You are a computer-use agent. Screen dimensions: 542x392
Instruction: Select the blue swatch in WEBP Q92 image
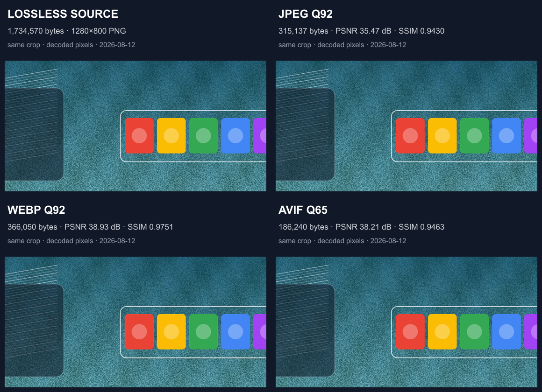235,331
